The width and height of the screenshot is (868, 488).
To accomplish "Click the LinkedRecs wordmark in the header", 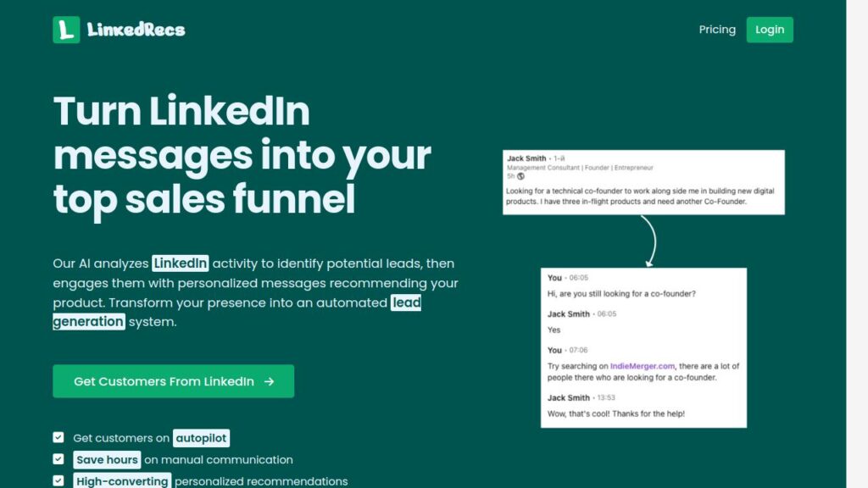I will pos(136,28).
